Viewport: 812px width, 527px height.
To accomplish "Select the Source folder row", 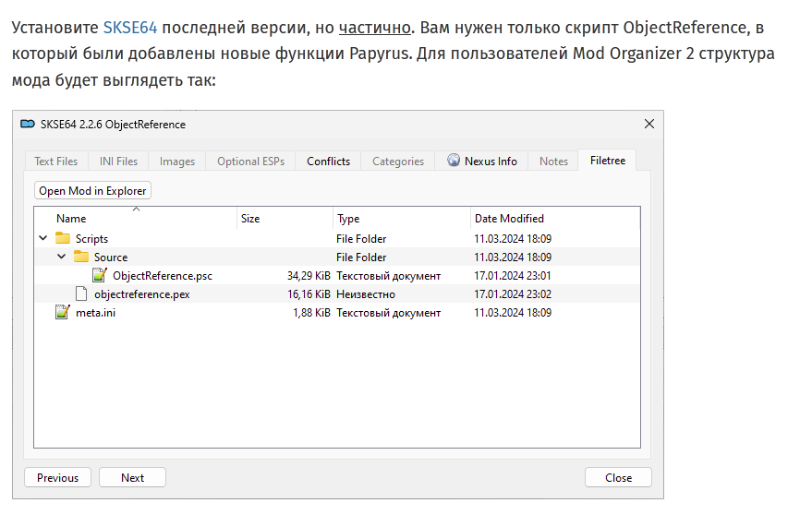I will pos(337,257).
